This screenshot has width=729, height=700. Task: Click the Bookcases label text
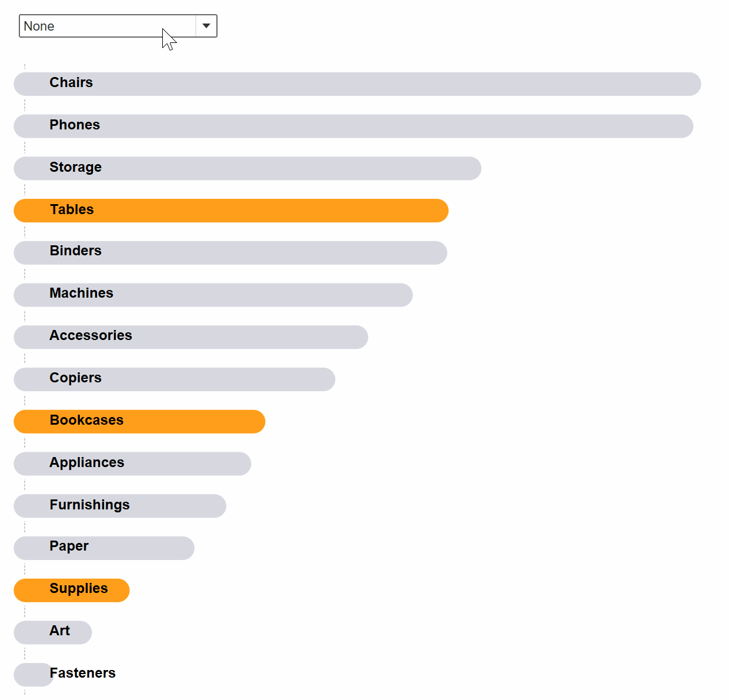click(86, 421)
